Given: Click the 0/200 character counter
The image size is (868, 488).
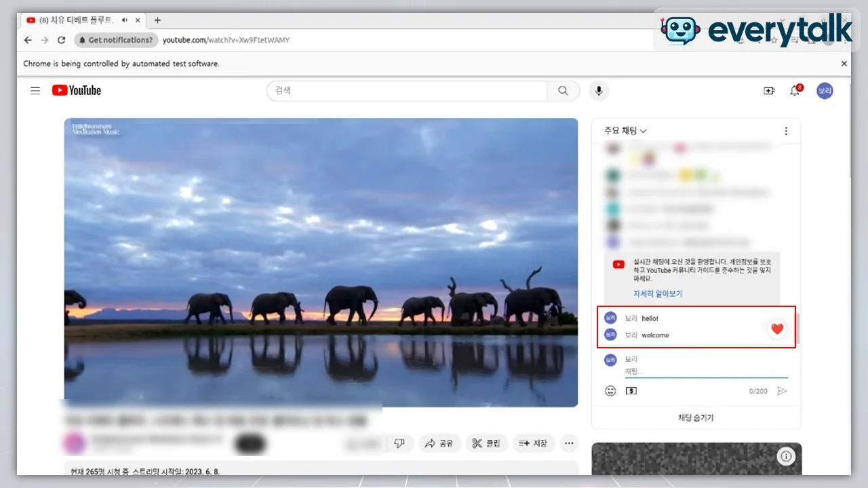Looking at the screenshot, I should click(758, 391).
